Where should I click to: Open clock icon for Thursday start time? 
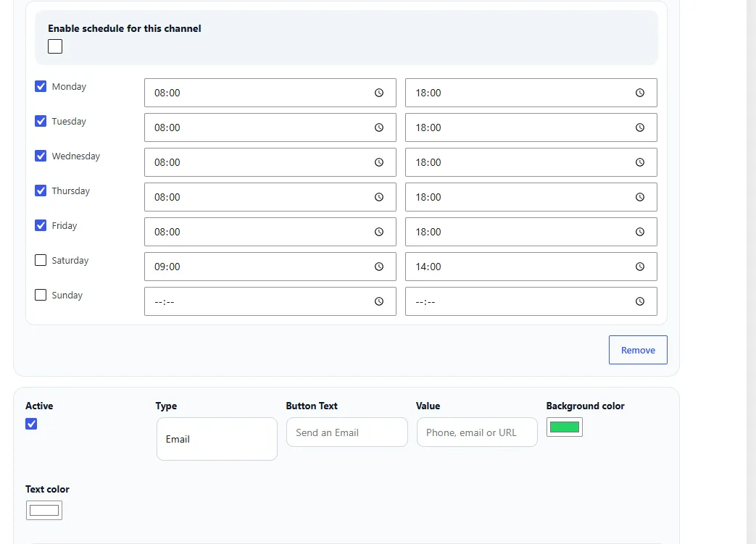pyautogui.click(x=379, y=196)
